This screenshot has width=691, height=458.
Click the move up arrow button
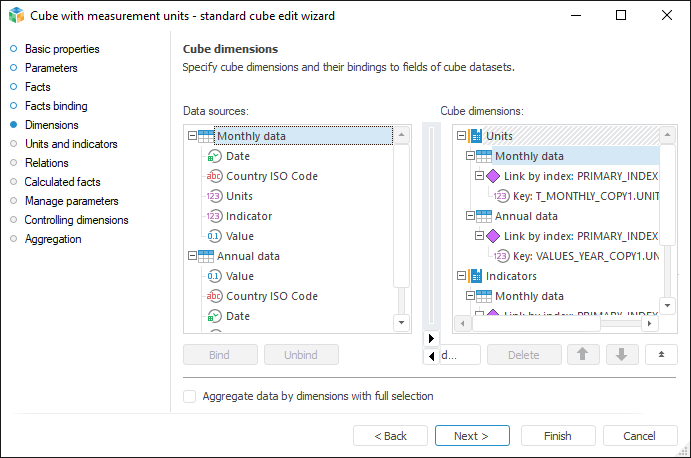click(x=583, y=354)
